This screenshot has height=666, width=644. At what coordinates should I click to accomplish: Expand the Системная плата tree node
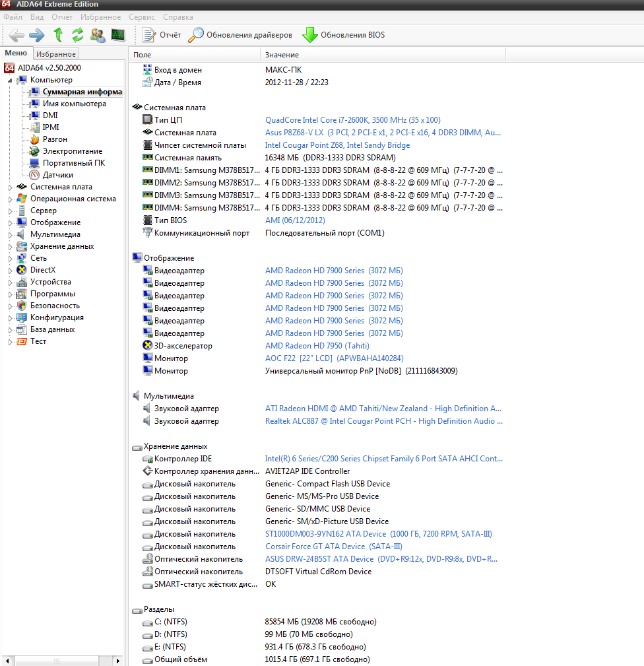[10, 187]
